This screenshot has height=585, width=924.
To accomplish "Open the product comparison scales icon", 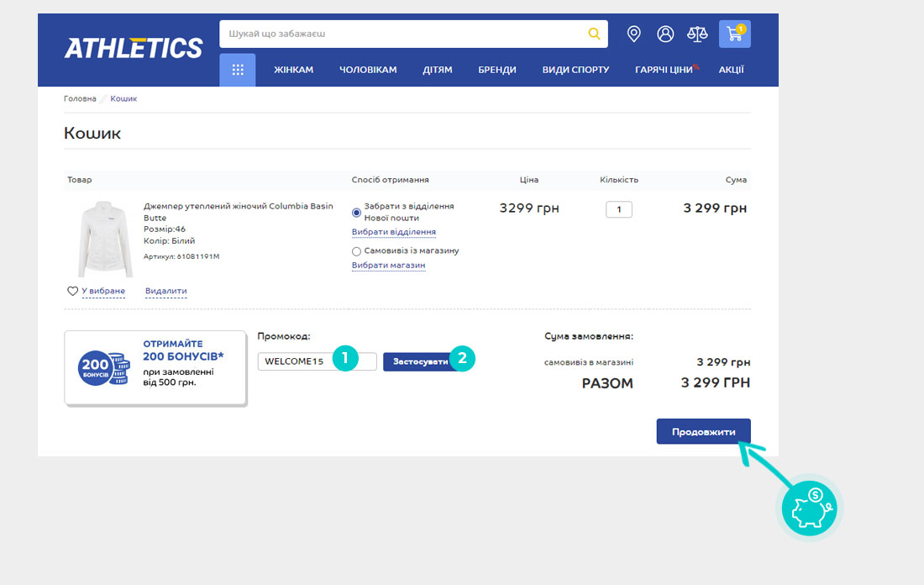I will 697,34.
